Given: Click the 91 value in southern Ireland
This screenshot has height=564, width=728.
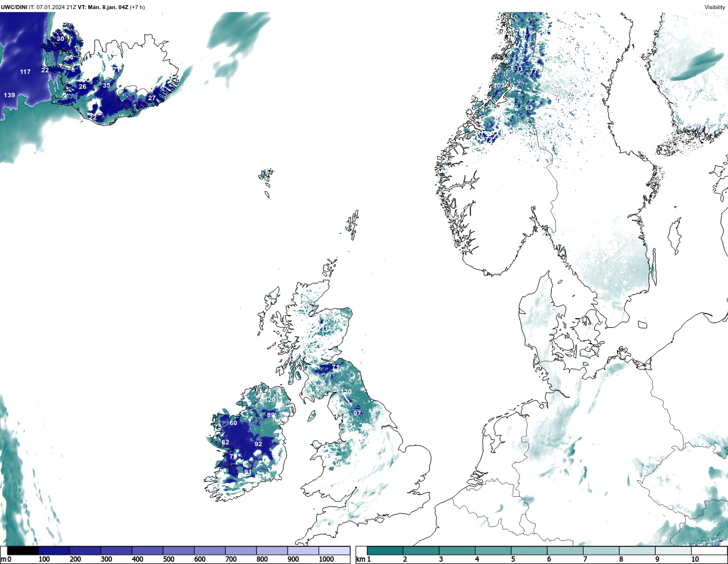Looking at the screenshot, I should 247,472.
